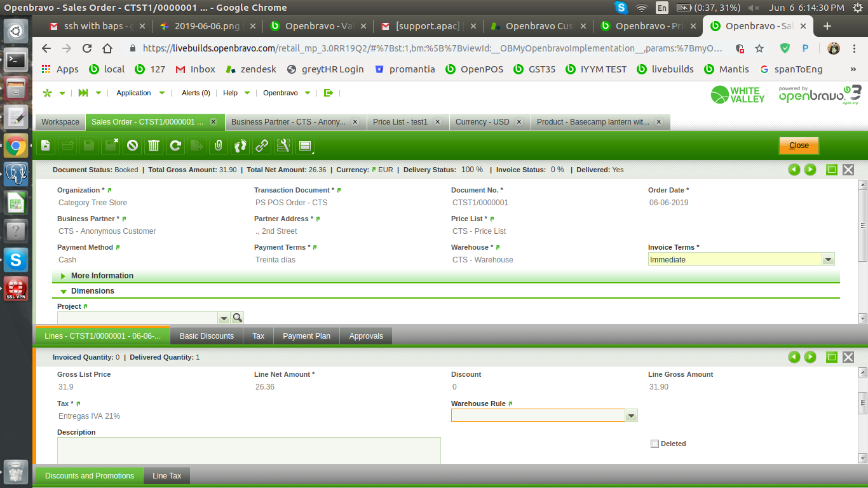Screen dimensions: 868x488
Task: Open the audit trail footprints icon
Action: pyautogui.click(x=240, y=146)
